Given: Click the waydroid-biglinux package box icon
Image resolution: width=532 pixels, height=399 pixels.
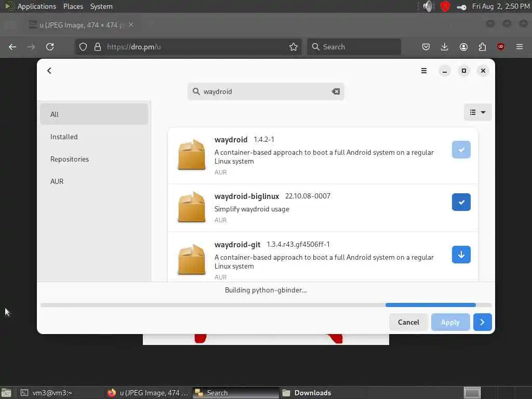Looking at the screenshot, I should 192,207.
